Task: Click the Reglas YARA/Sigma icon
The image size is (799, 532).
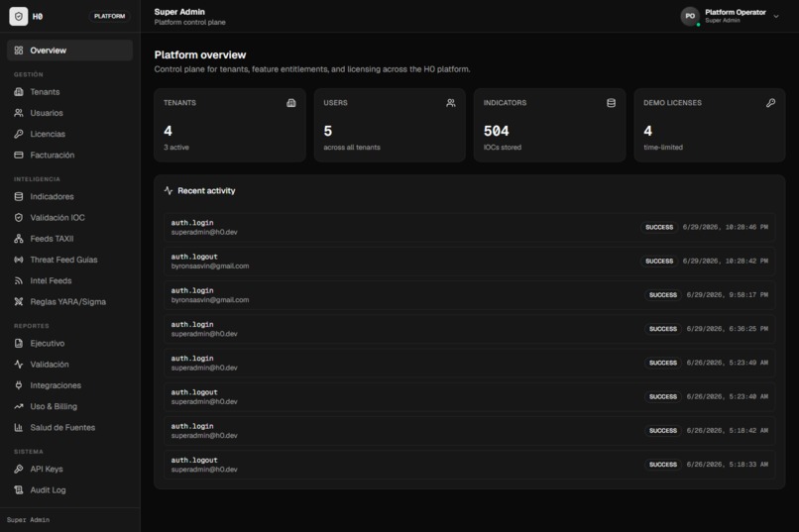Action: [19, 301]
